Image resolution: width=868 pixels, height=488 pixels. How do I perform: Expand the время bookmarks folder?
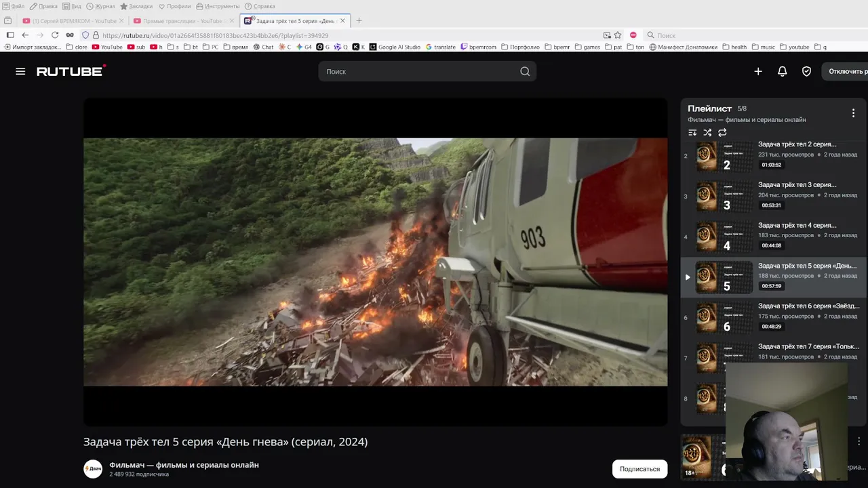(x=235, y=47)
